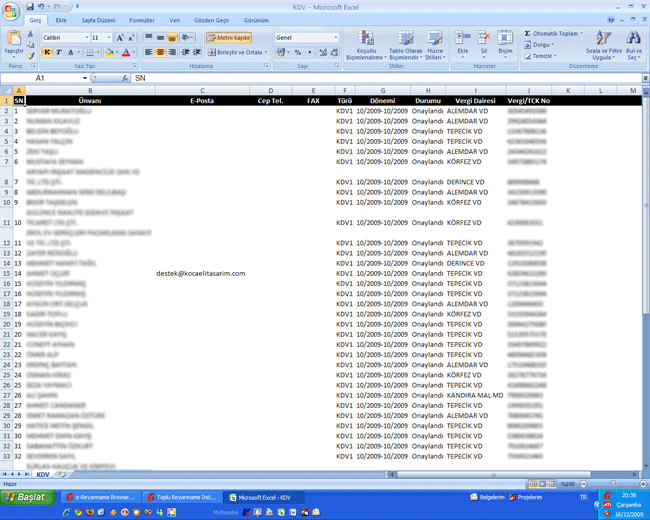The height and width of the screenshot is (520, 650).
Task: Open Tablo Olarak Biçimlendir menu
Action: point(405,45)
